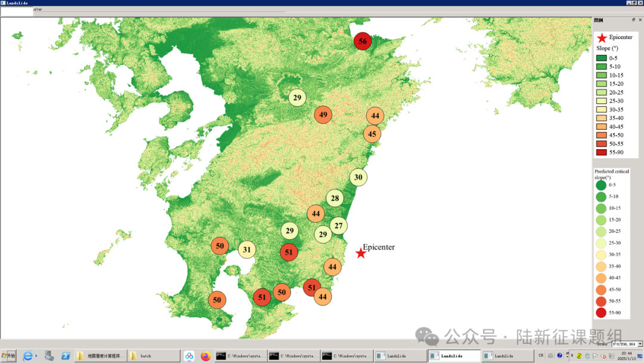644x363 pixels.
Task: Select the map marker labeled 56
Action: click(x=363, y=41)
